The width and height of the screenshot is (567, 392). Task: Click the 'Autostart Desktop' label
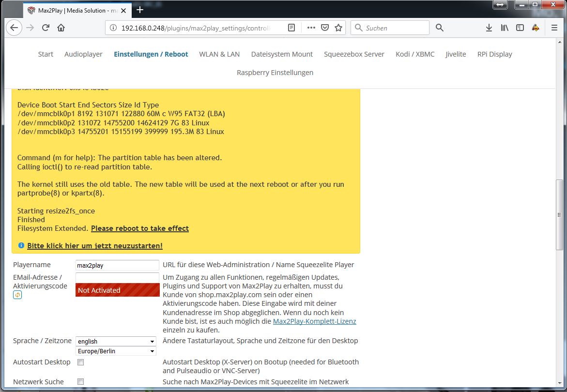(x=42, y=362)
